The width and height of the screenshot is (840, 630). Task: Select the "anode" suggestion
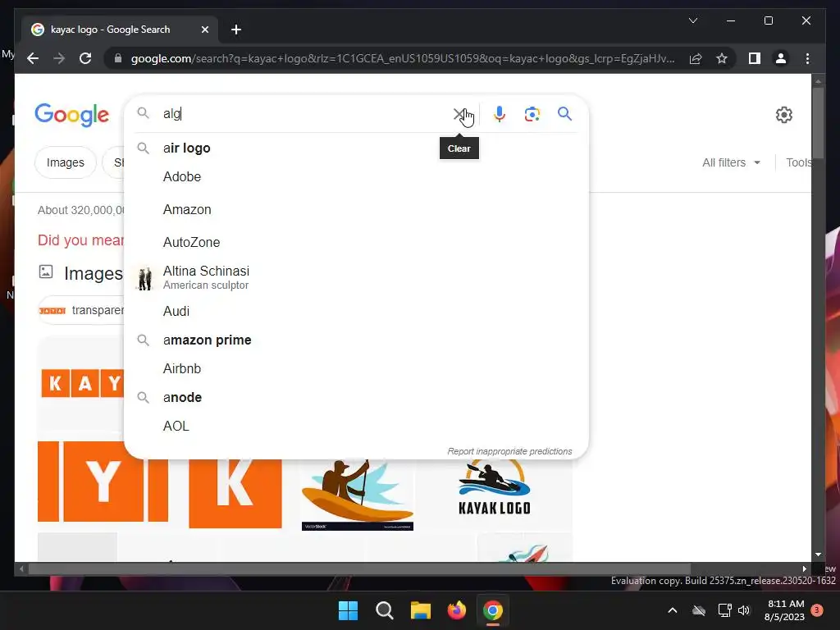pyautogui.click(x=356, y=398)
